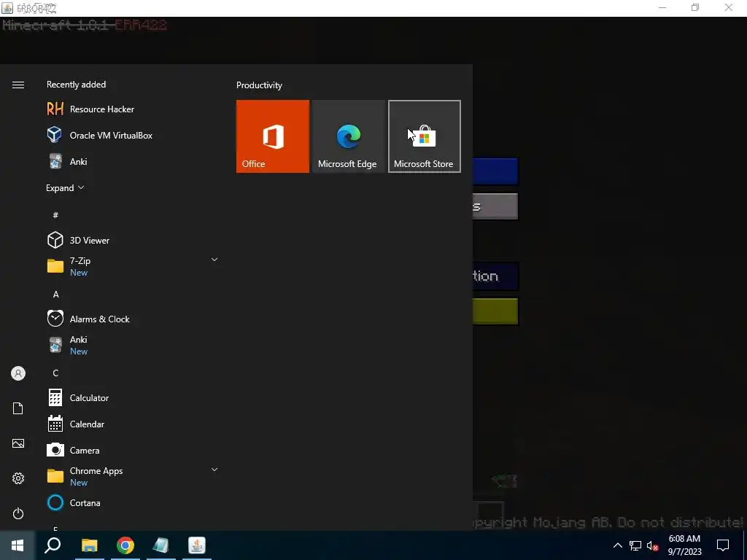The height and width of the screenshot is (560, 747).
Task: Click the Microsoft Store tile
Action: click(425, 136)
